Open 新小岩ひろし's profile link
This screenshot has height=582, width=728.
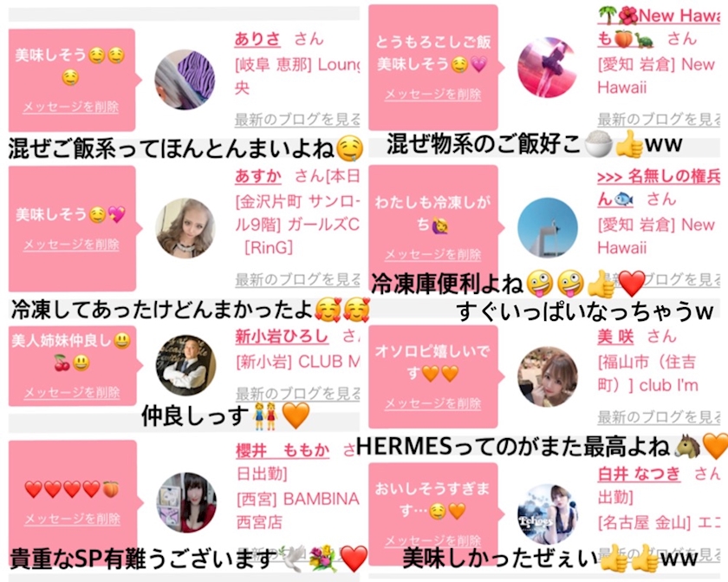[282, 337]
